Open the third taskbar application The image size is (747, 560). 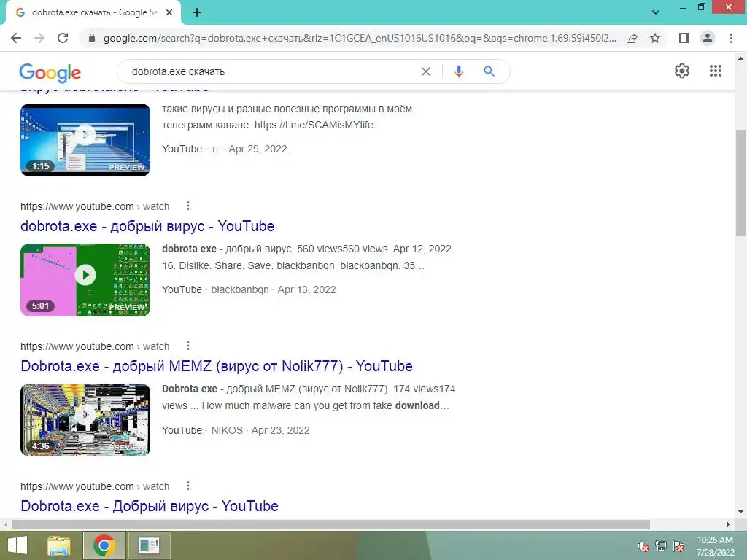pyautogui.click(x=149, y=545)
